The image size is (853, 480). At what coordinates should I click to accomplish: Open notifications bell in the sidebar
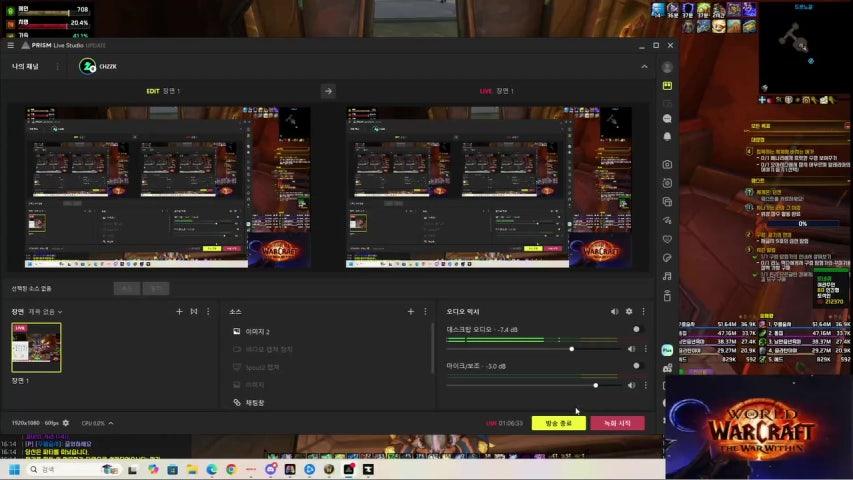[x=667, y=137]
